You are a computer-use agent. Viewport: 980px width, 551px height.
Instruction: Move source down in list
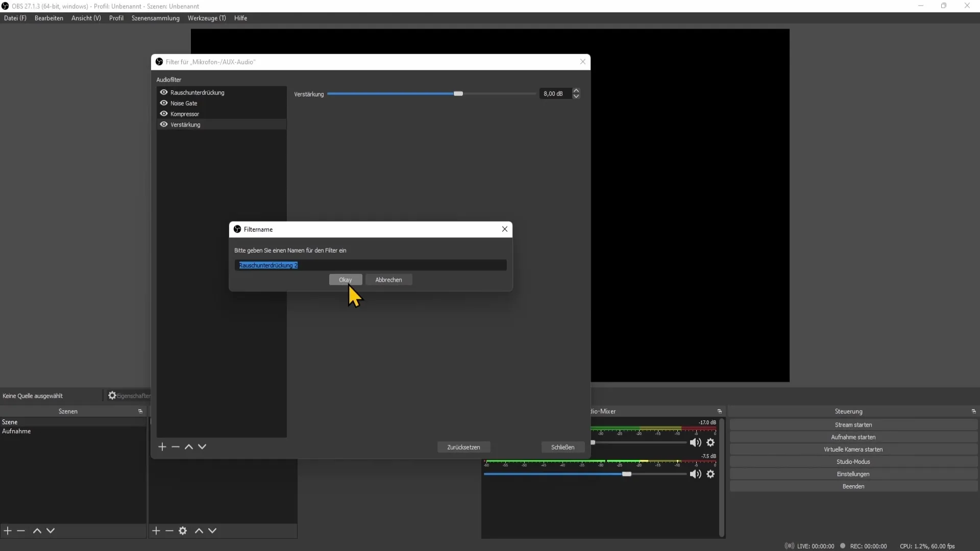click(212, 531)
